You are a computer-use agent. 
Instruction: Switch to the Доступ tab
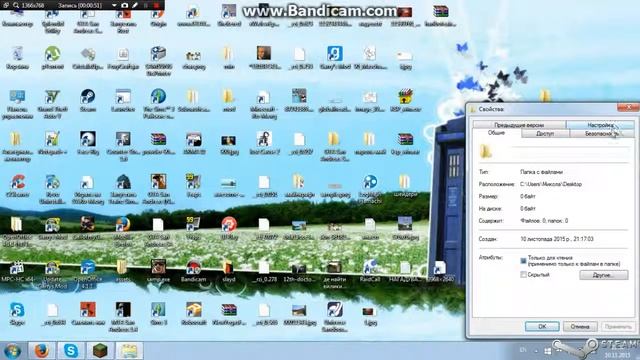click(x=545, y=133)
